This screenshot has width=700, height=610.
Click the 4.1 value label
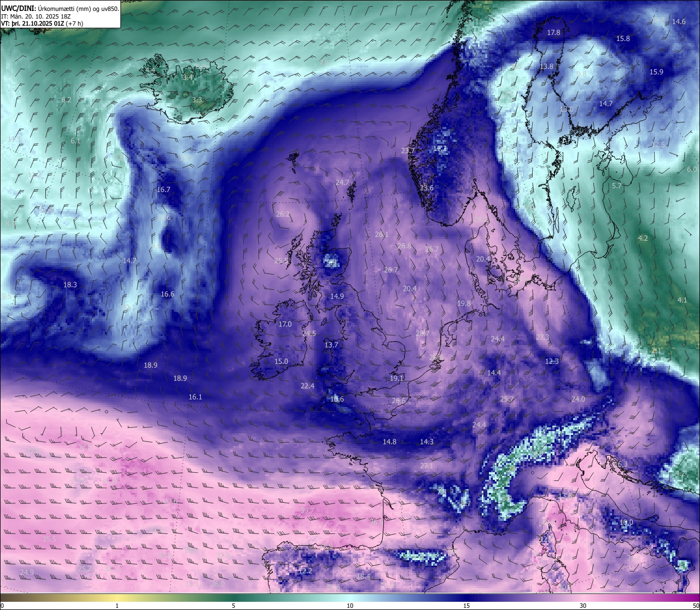click(x=682, y=300)
